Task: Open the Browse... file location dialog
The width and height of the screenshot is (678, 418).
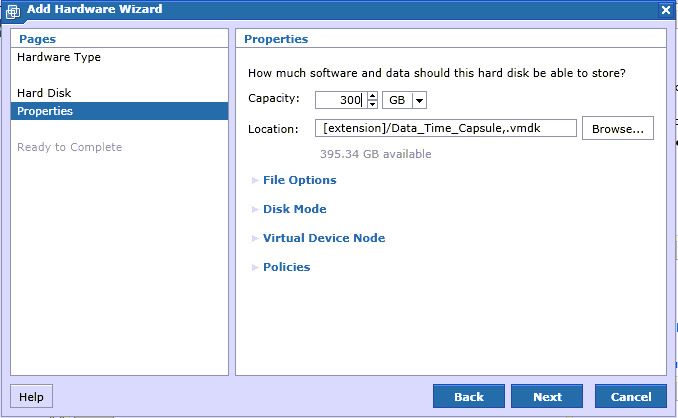Action: [x=617, y=128]
